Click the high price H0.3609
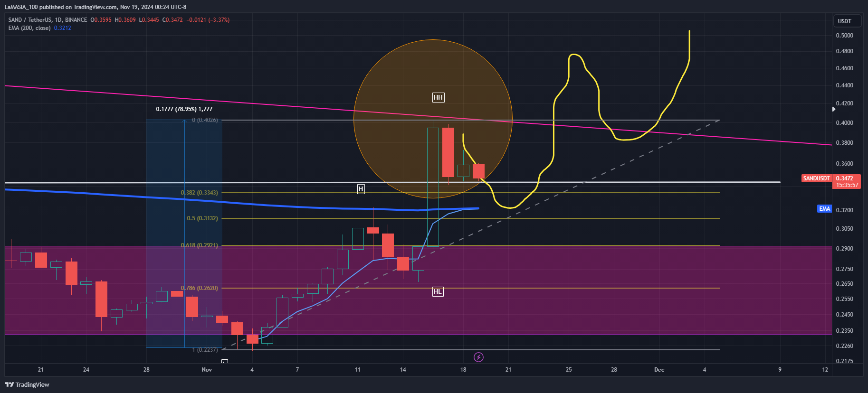Viewport: 868px width, 393px height. [125, 20]
